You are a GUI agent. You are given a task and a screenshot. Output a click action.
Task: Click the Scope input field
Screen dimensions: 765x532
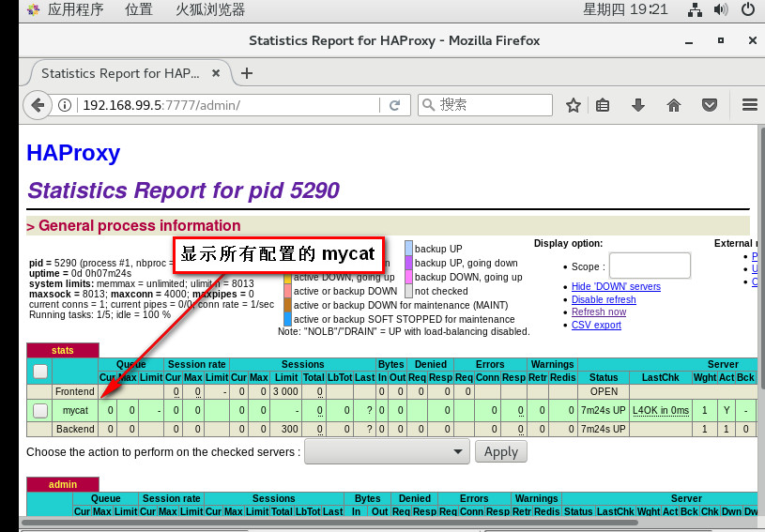click(650, 266)
